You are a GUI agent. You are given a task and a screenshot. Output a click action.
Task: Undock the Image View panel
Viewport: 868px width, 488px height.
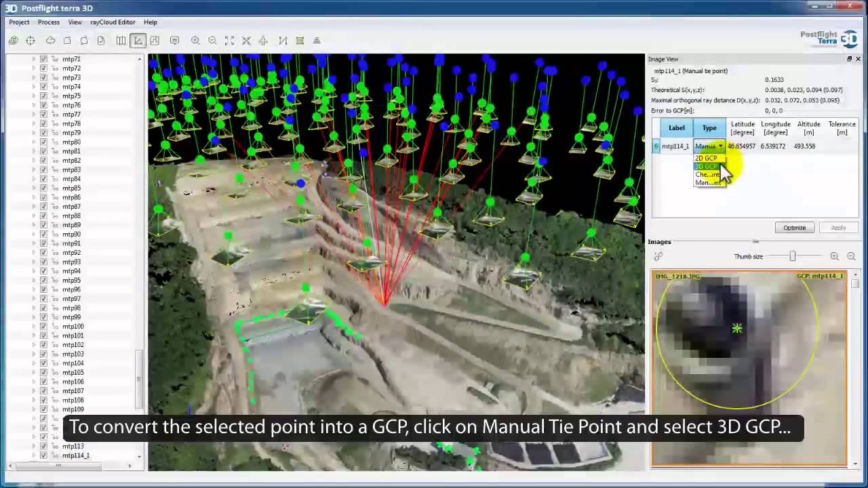[x=849, y=59]
